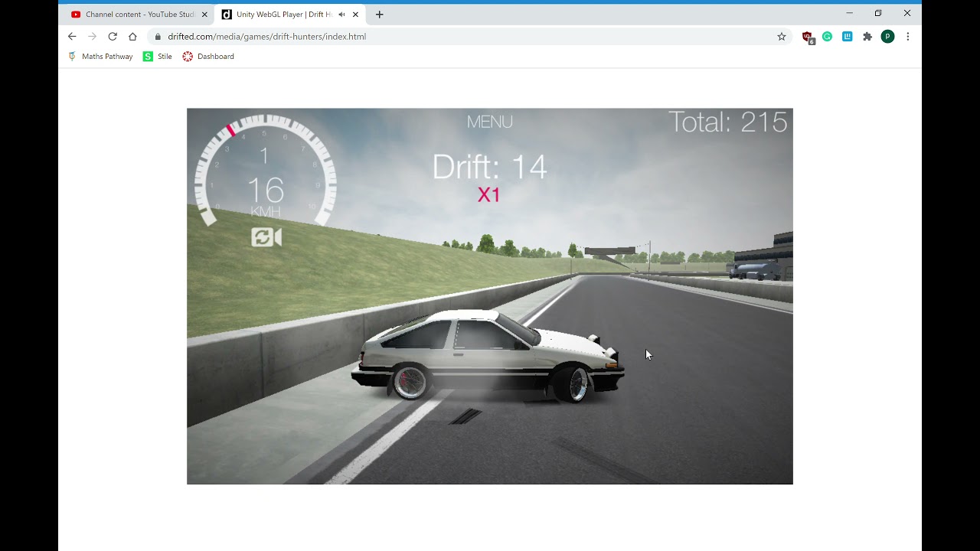This screenshot has height=551, width=980.
Task: Close the YouTube Studio tab
Action: 204,15
